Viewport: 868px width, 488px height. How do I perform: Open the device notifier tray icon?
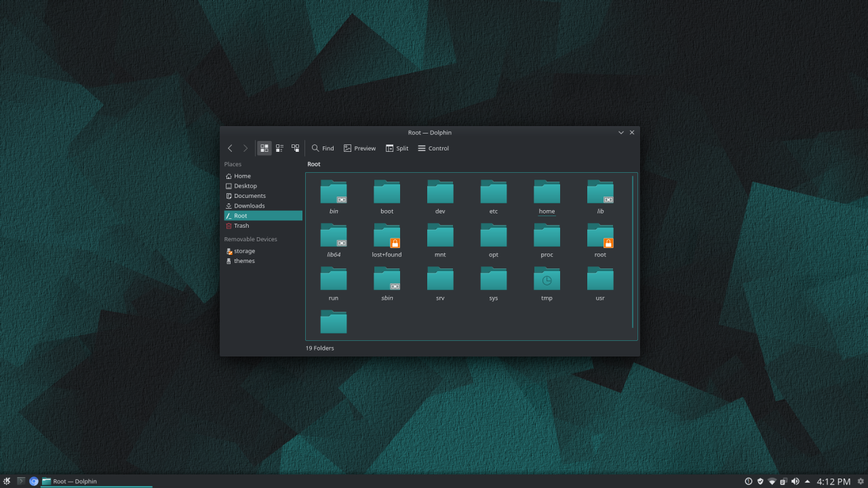[783, 481]
